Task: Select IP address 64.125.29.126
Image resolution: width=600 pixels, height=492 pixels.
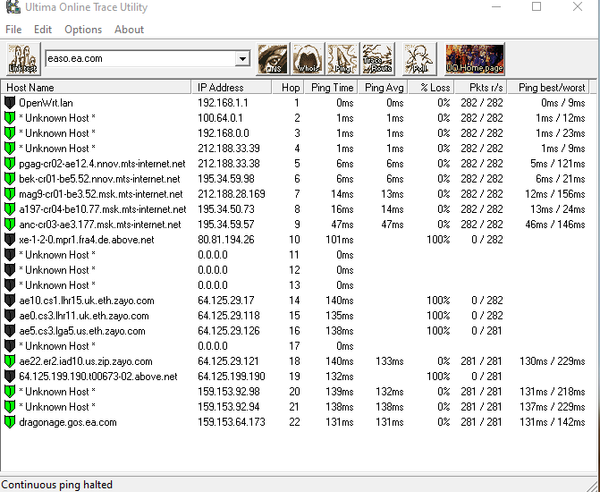Action: [229, 331]
